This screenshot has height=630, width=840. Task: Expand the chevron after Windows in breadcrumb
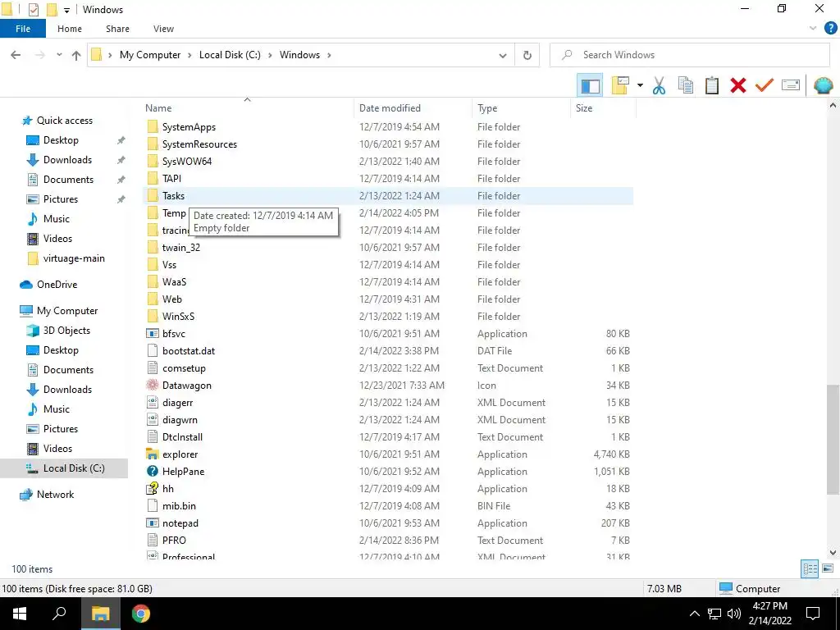[329, 55]
